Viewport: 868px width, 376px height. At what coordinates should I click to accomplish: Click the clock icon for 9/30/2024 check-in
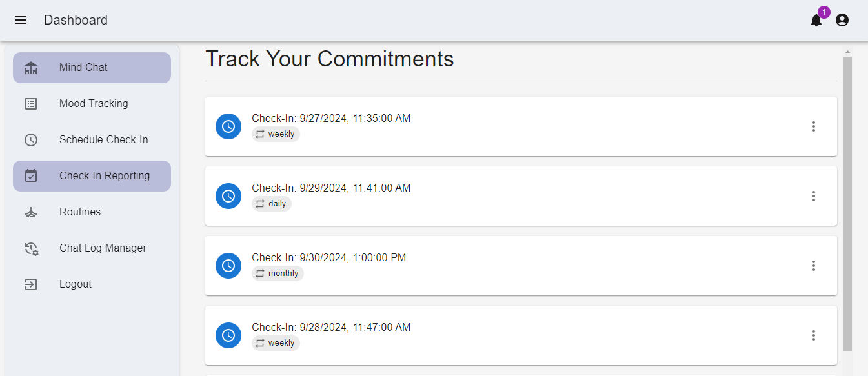(x=228, y=266)
